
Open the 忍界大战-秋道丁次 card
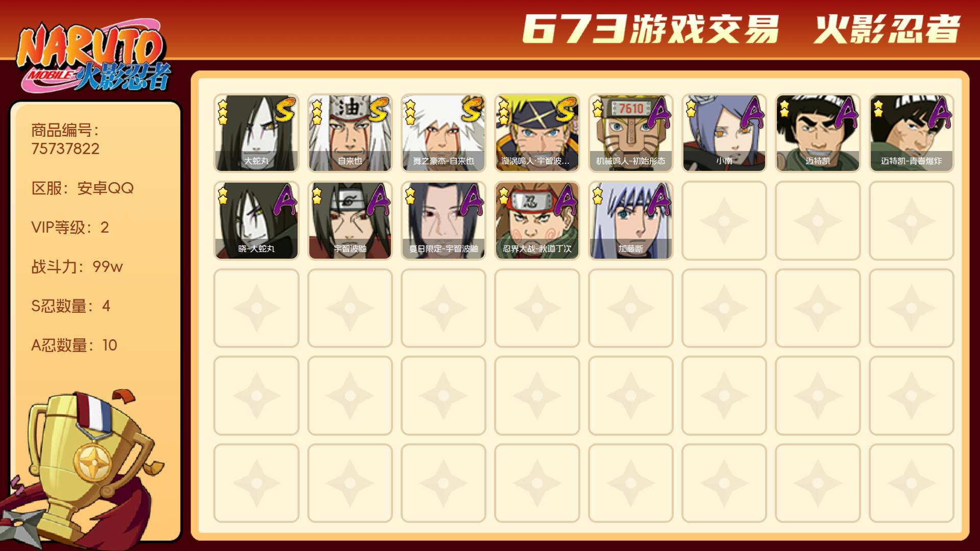point(537,221)
